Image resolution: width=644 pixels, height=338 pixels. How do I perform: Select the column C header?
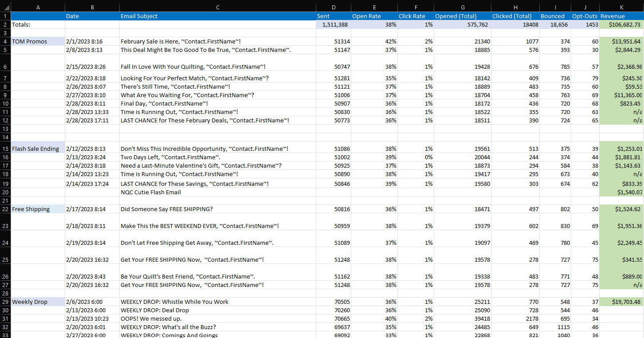tap(217, 7)
